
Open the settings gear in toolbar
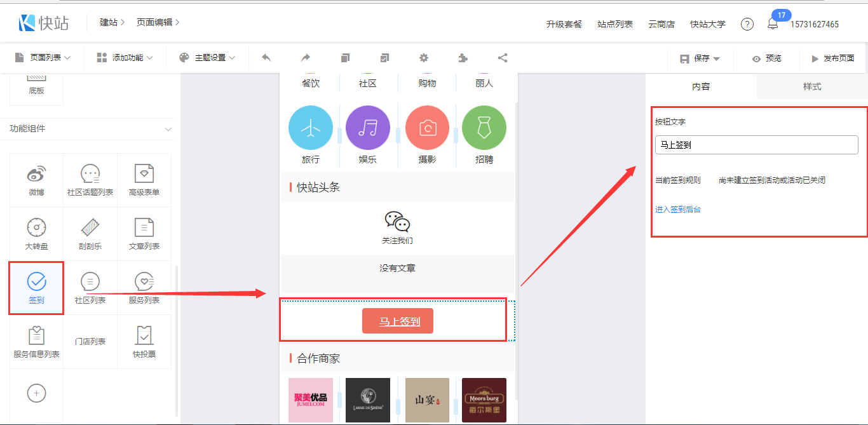pyautogui.click(x=424, y=58)
